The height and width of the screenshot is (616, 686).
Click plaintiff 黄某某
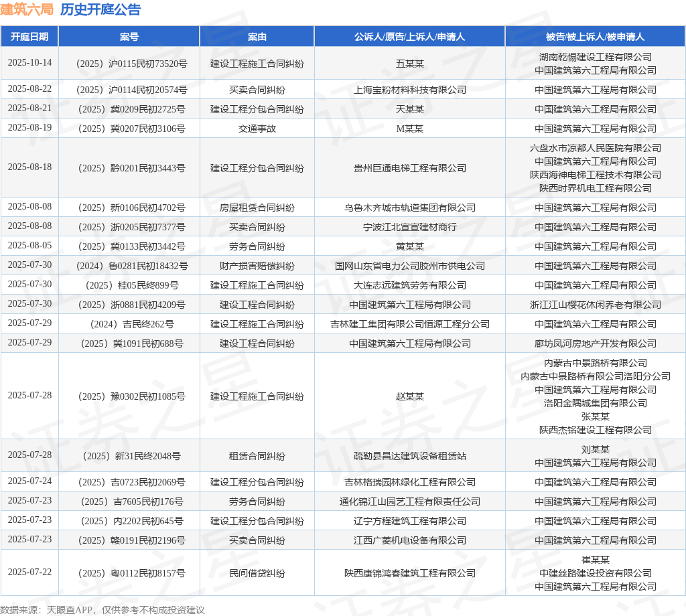(410, 246)
